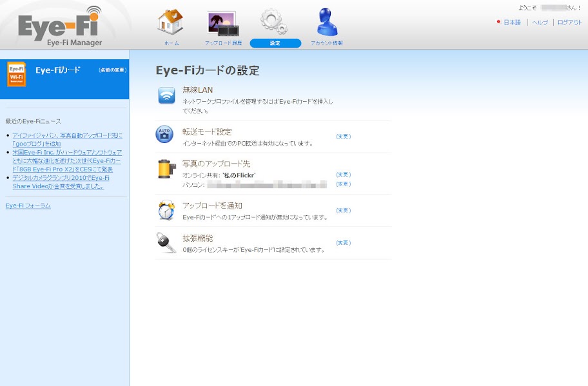Image resolution: width=588 pixels, height=386 pixels.
Task: Click 変更 link for オンライン共有 Flickr
Action: point(343,175)
